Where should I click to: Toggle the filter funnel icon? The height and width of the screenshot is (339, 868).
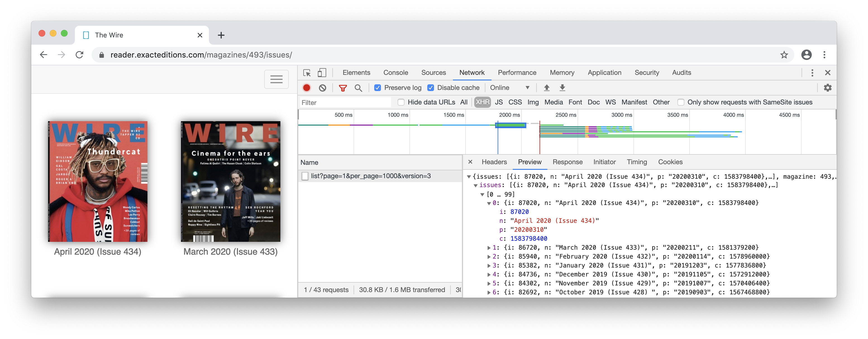point(343,88)
